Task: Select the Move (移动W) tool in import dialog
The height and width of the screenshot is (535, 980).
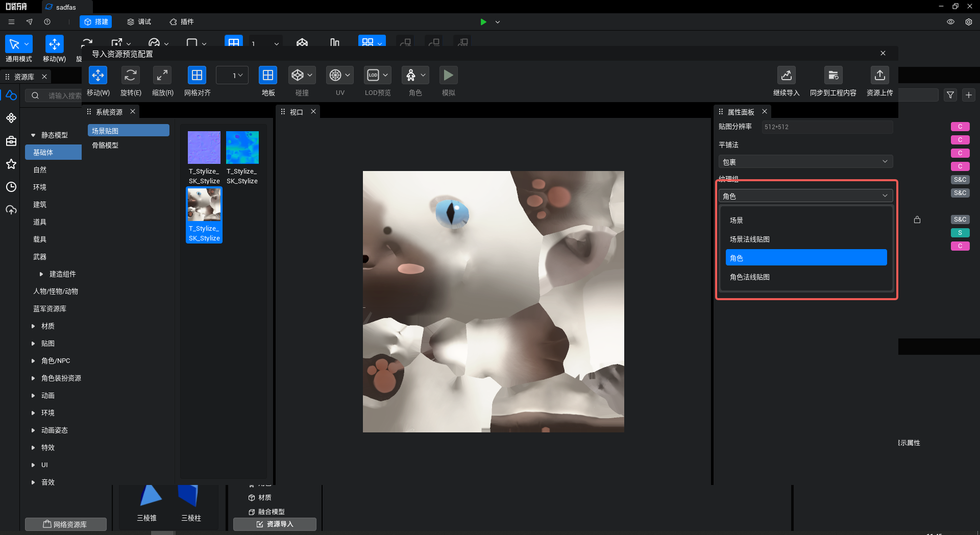Action: (x=98, y=76)
